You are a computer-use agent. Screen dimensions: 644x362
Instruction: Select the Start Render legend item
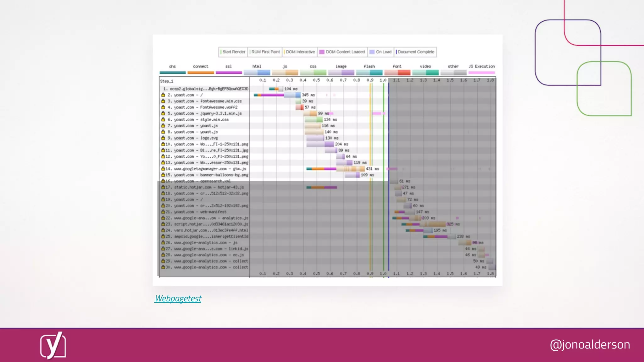coord(233,52)
